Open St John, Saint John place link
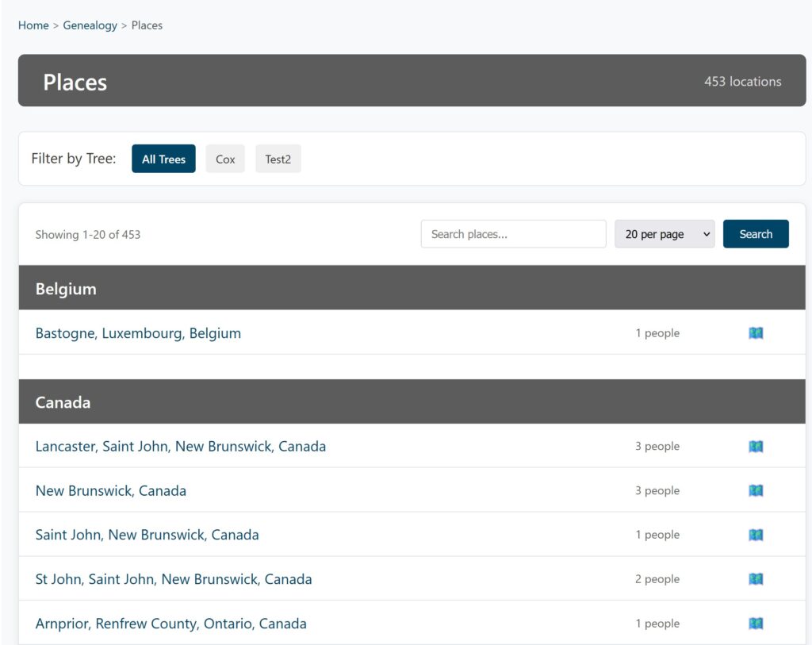This screenshot has width=812, height=645. (x=173, y=579)
